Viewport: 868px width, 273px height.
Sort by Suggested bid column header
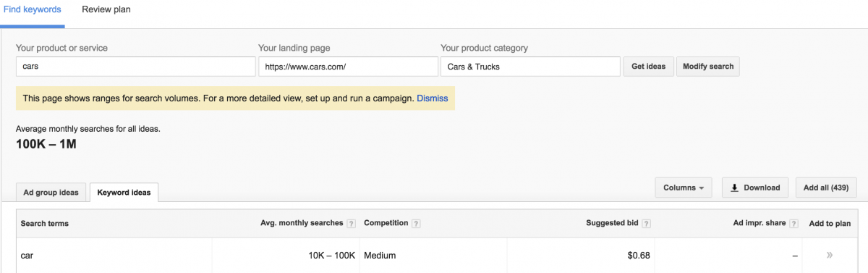pyautogui.click(x=613, y=223)
